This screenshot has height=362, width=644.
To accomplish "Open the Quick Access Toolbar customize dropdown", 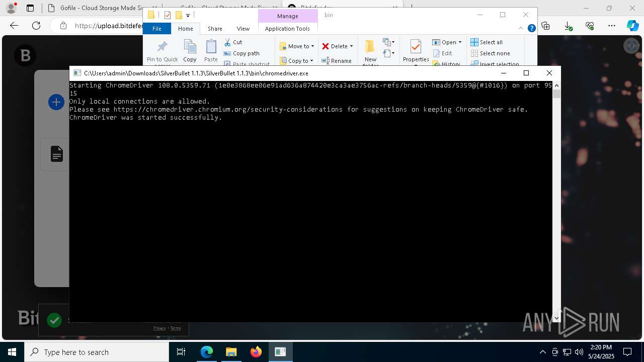I will pyautogui.click(x=188, y=15).
